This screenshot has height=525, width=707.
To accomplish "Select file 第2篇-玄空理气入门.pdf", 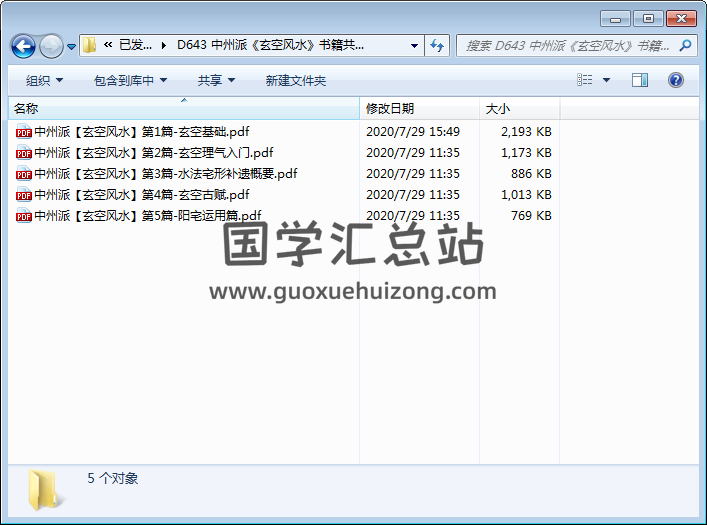I will (x=154, y=152).
